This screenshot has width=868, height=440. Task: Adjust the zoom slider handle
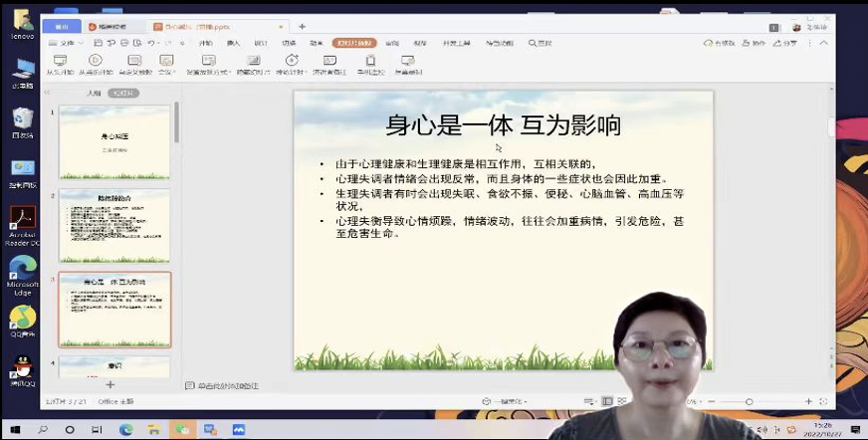tap(749, 401)
